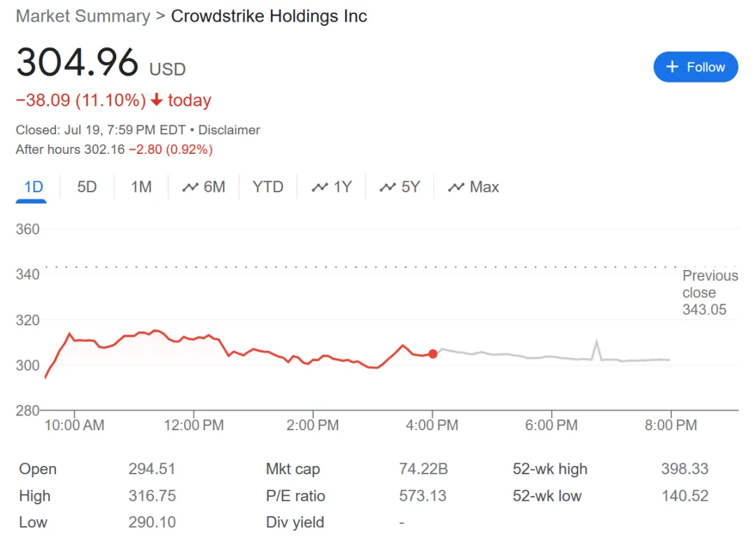Open the Market Summary breadcrumb link
The width and height of the screenshot is (756, 547).
coord(83,16)
